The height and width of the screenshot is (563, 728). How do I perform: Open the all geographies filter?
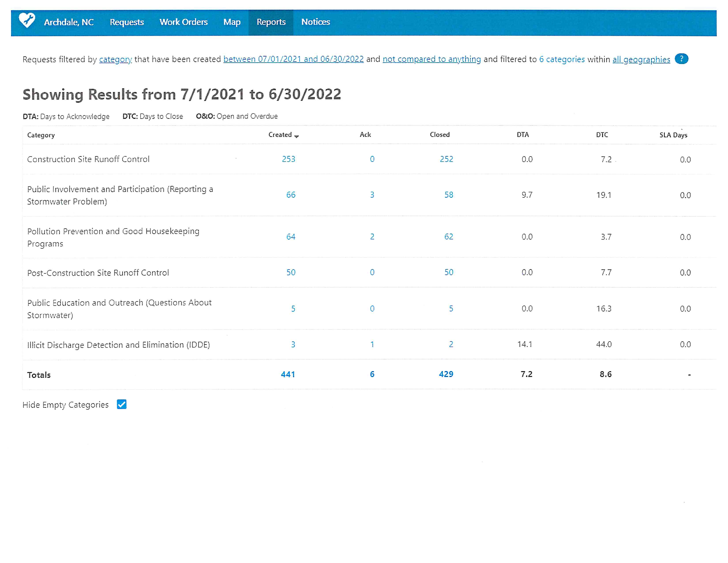coord(641,59)
